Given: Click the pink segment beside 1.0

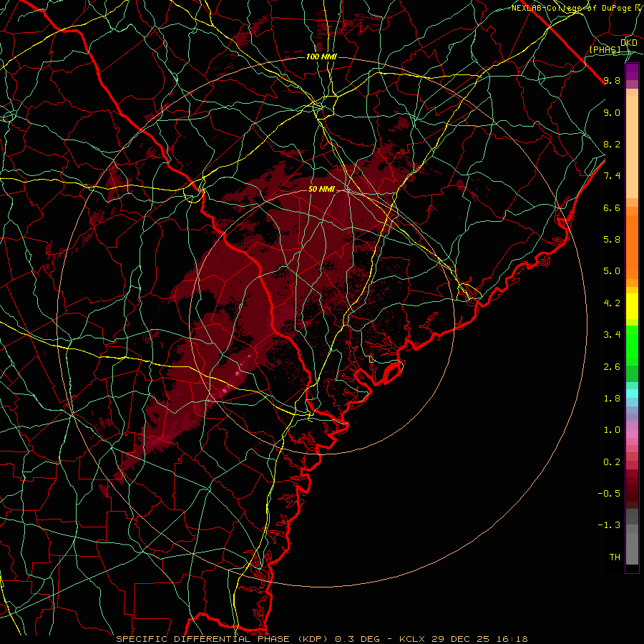Looking at the screenshot, I should [x=632, y=434].
